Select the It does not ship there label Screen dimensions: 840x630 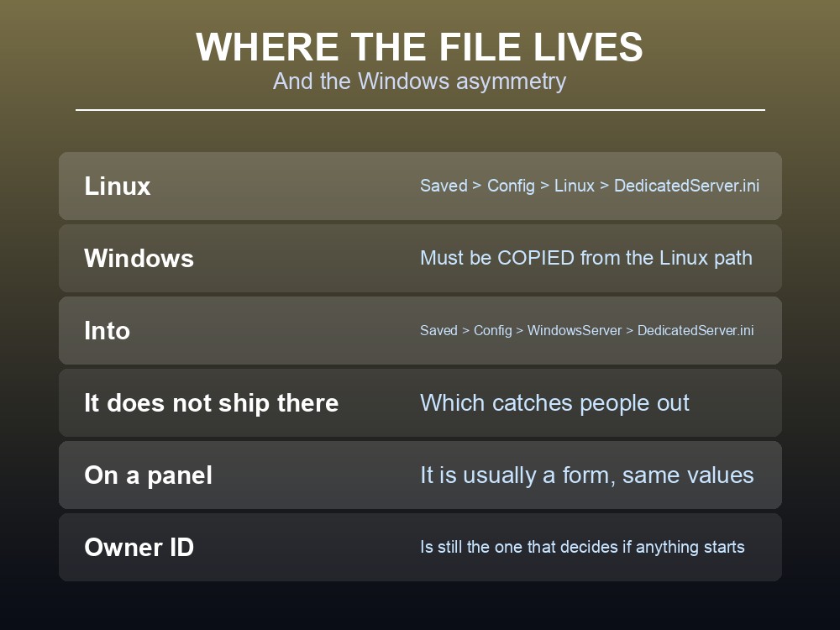click(x=211, y=403)
